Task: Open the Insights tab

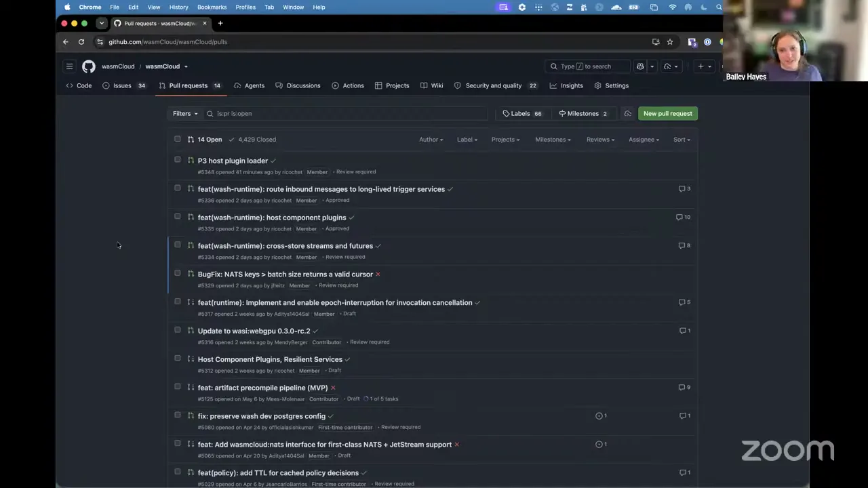Action: point(566,86)
